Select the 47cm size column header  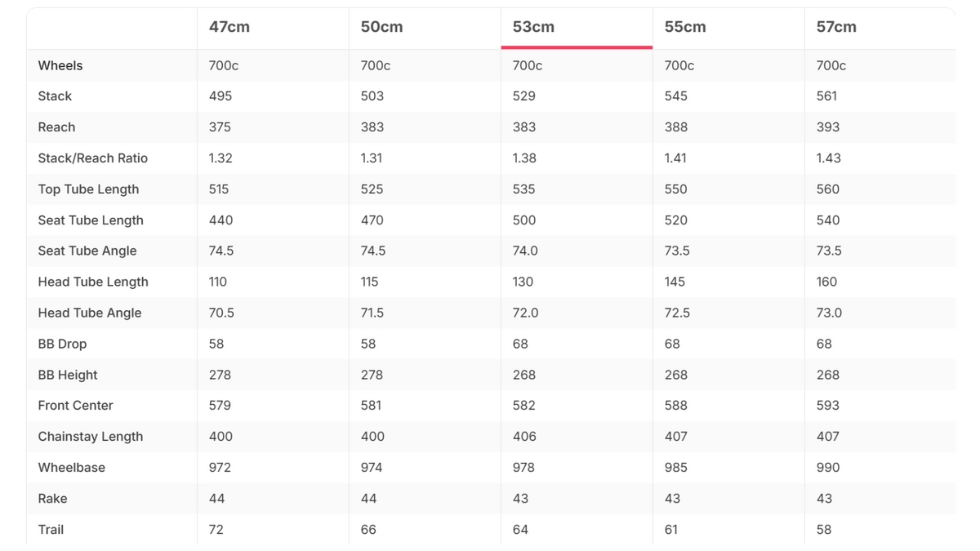229,27
